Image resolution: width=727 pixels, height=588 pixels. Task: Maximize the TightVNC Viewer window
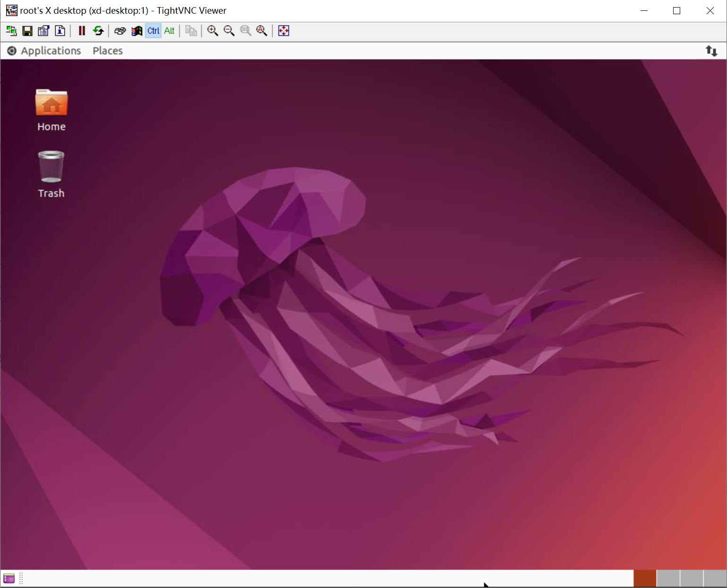pyautogui.click(x=676, y=10)
